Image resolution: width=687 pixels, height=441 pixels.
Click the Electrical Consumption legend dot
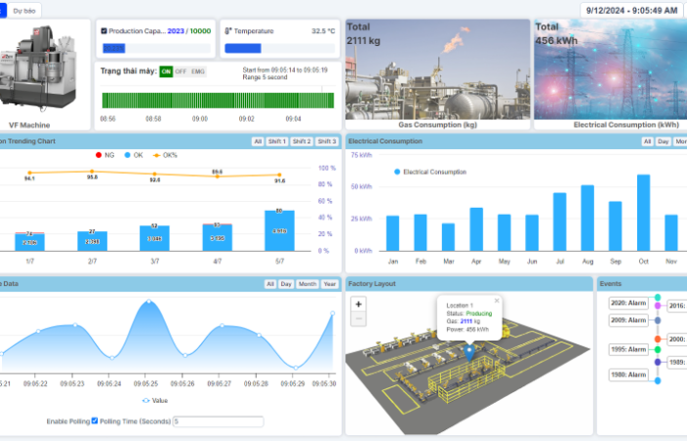(397, 172)
